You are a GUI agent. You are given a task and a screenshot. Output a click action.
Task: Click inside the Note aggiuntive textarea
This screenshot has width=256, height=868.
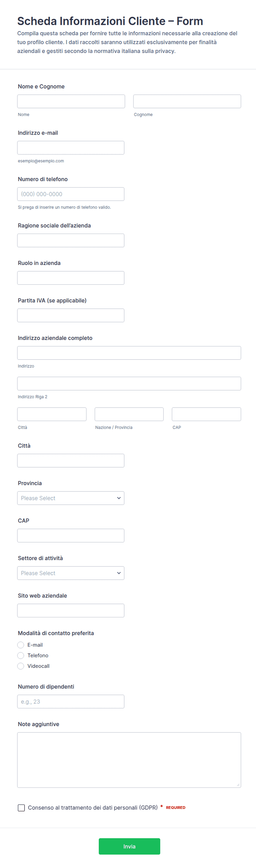(129, 759)
